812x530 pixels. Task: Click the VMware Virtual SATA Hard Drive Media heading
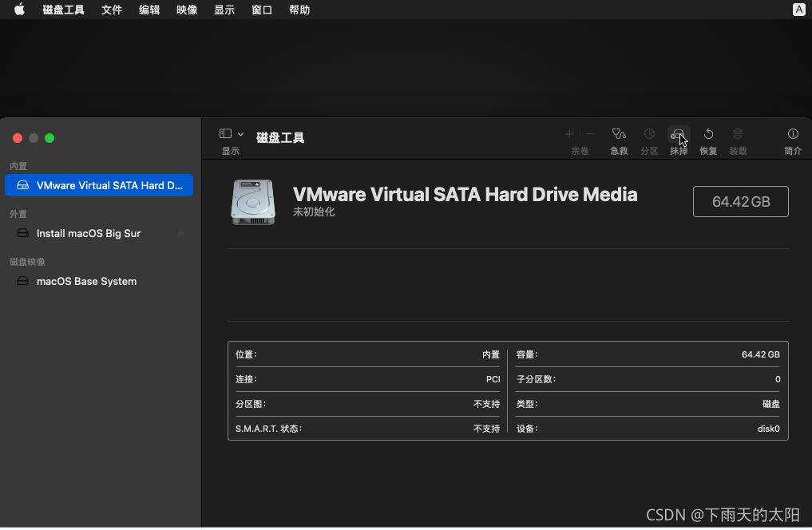tap(465, 195)
